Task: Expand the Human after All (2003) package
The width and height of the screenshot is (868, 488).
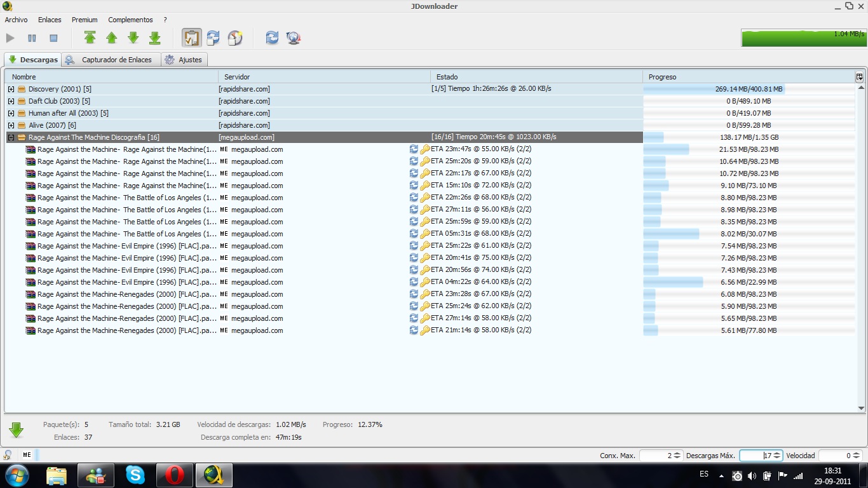Action: point(11,114)
